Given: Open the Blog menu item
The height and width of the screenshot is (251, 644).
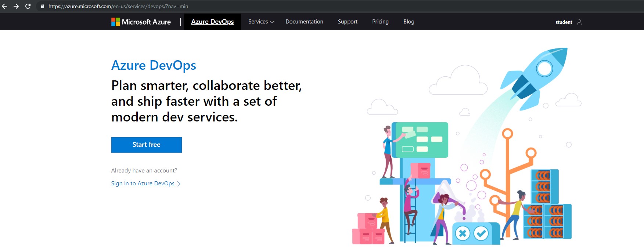Looking at the screenshot, I should tap(409, 22).
